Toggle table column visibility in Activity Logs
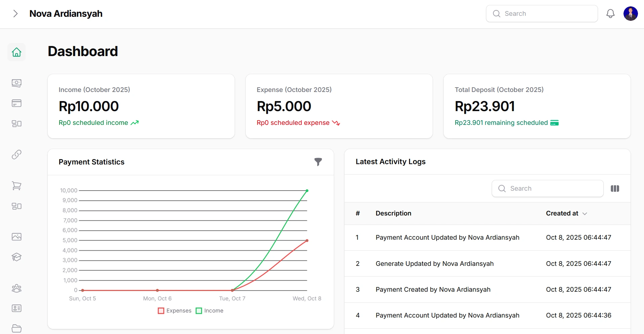The image size is (644, 334). coord(615,189)
